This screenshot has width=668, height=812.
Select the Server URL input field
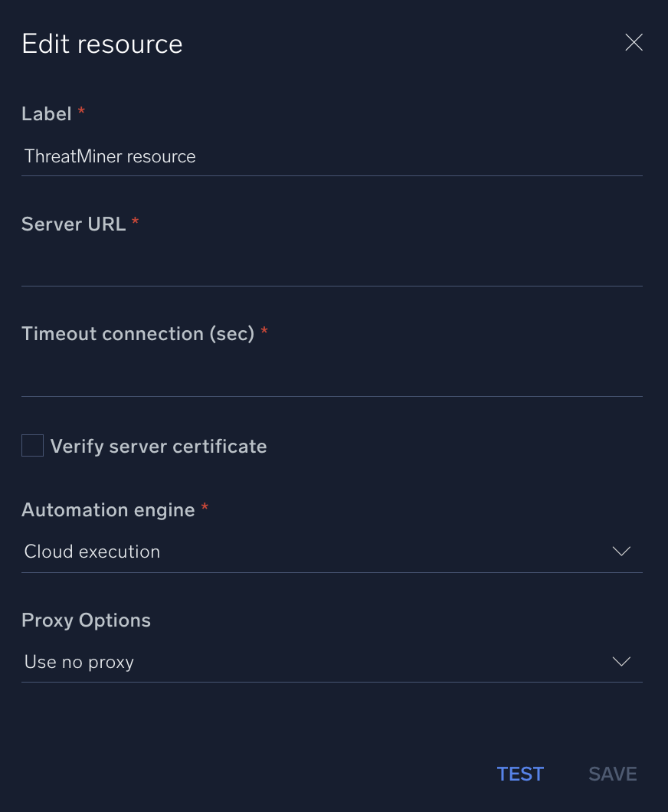tap(332, 267)
